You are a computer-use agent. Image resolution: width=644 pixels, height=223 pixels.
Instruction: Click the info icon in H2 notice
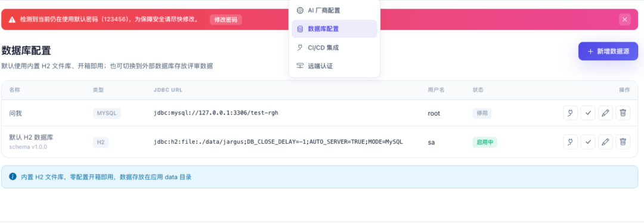13,176
